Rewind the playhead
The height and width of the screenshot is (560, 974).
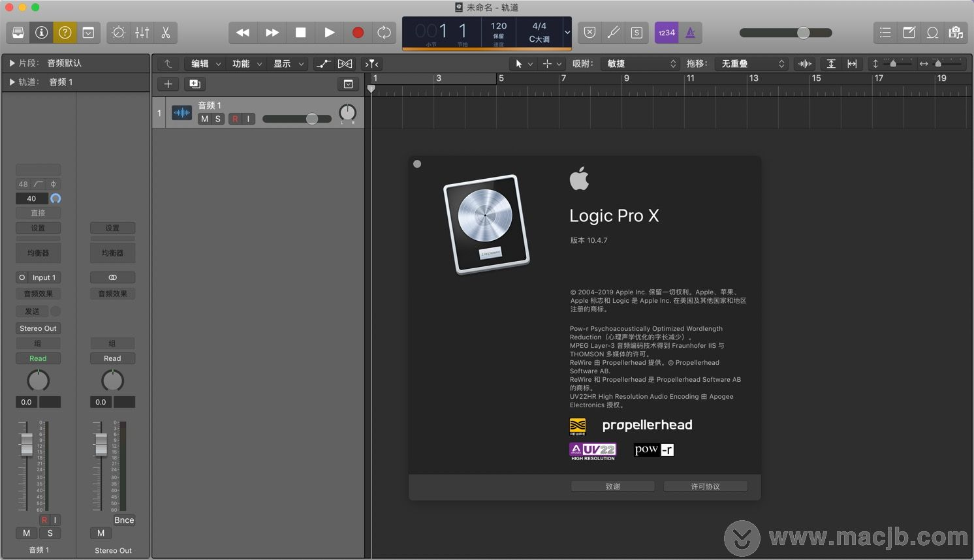(x=243, y=33)
